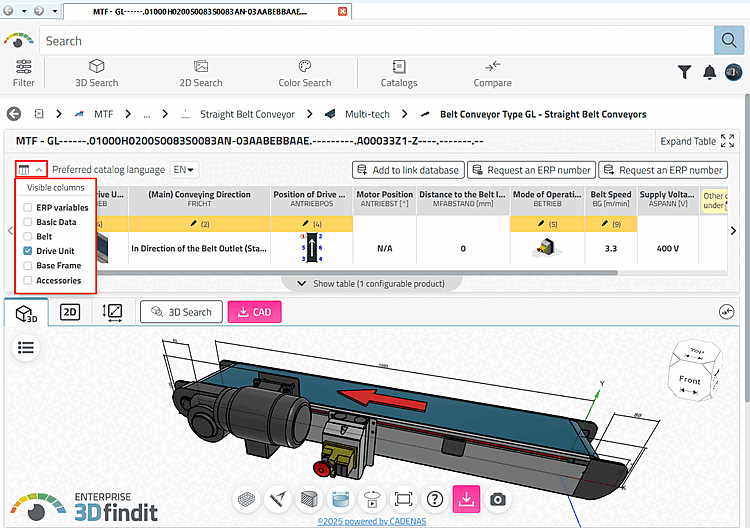Check the Belt columns checkbox
The image size is (750, 528).
[28, 236]
